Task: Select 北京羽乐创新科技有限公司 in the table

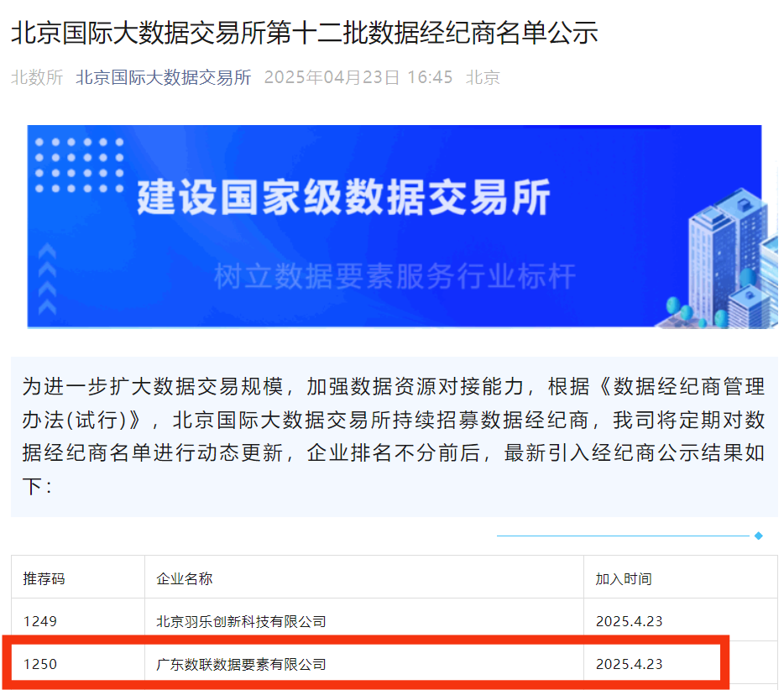Action: (x=241, y=621)
